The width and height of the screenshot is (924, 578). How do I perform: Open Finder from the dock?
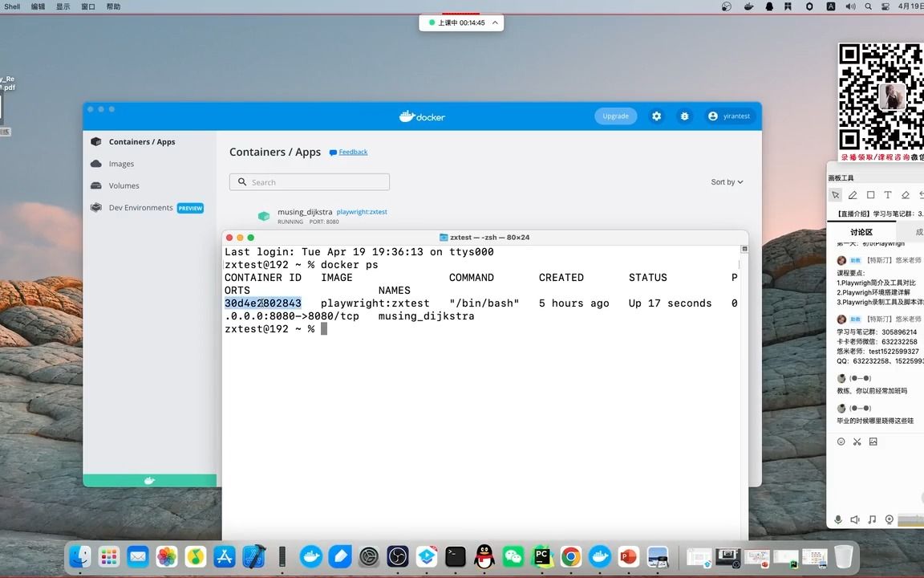[x=80, y=556]
